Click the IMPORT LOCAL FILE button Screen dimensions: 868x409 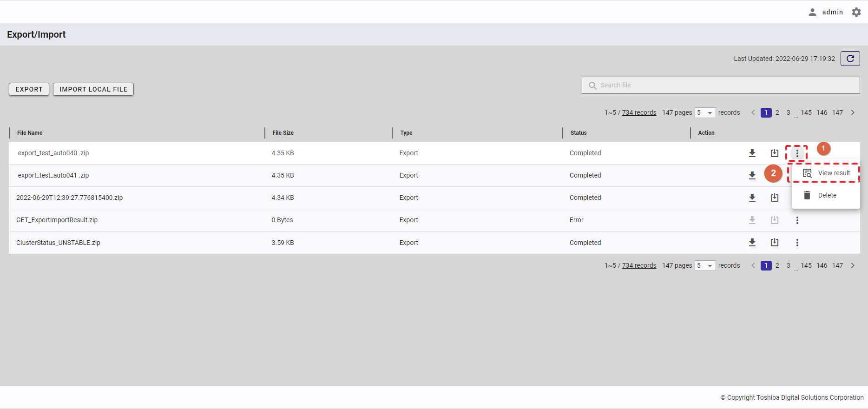[93, 89]
